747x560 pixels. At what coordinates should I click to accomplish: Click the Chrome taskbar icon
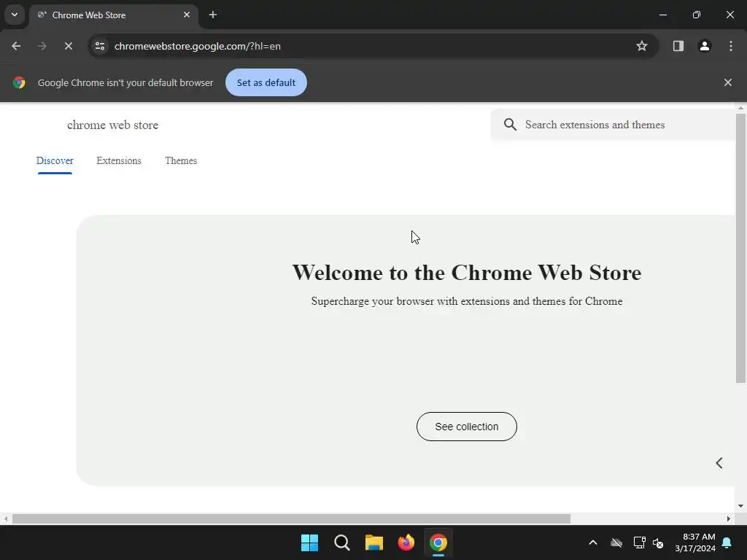[438, 542]
